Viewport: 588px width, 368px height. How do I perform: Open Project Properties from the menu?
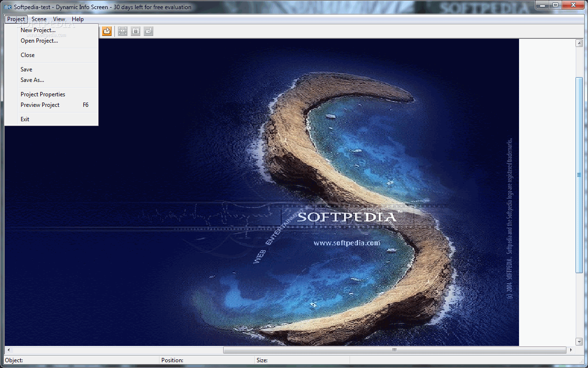[x=51, y=94]
